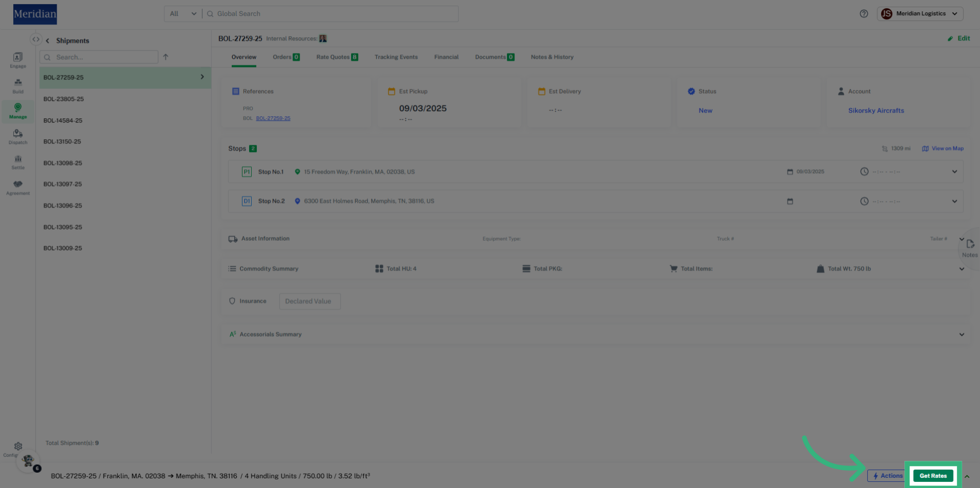Open the All search scope dropdown
Screen dimensions: 980x488
(183, 14)
